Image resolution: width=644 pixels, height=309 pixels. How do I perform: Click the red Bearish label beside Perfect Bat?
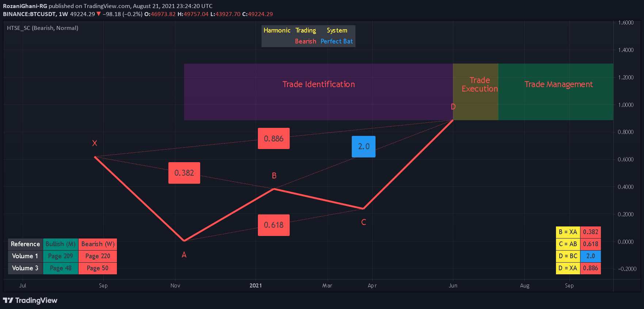tap(305, 41)
